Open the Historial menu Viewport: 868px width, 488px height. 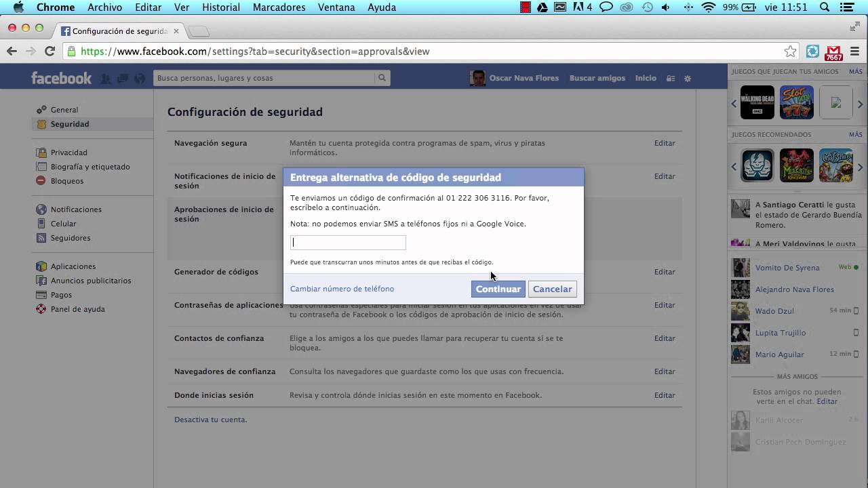click(221, 7)
